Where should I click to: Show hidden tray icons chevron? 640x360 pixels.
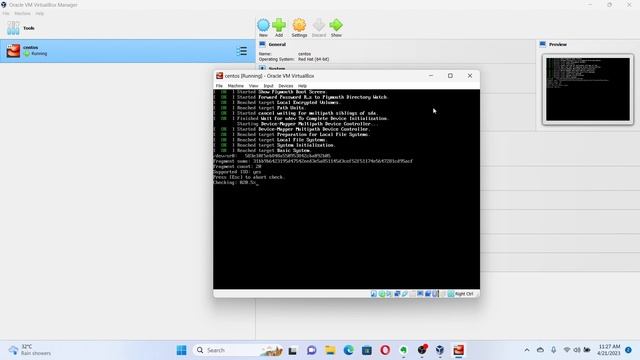527,350
